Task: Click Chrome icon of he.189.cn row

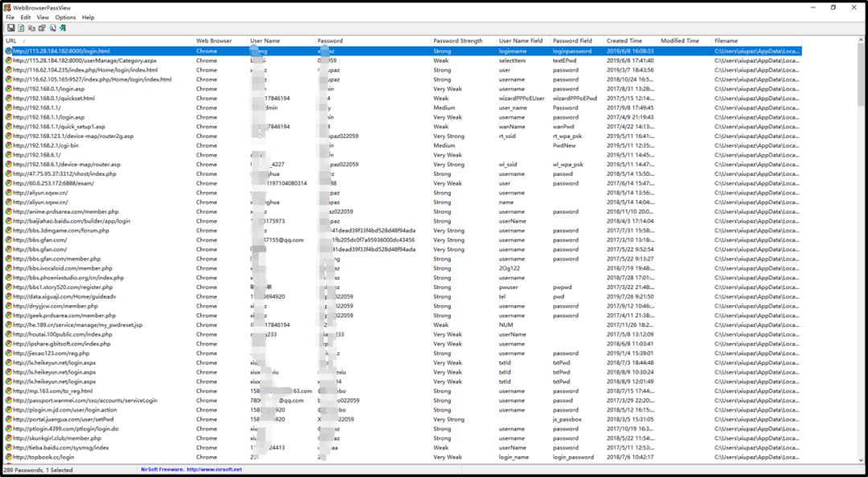Action: click(x=8, y=324)
